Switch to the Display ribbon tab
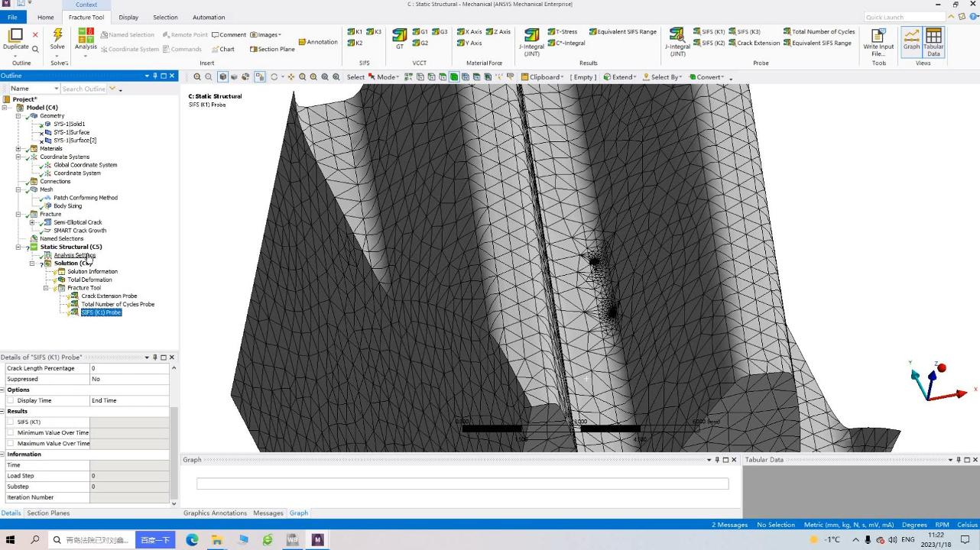980x550 pixels. (x=128, y=17)
